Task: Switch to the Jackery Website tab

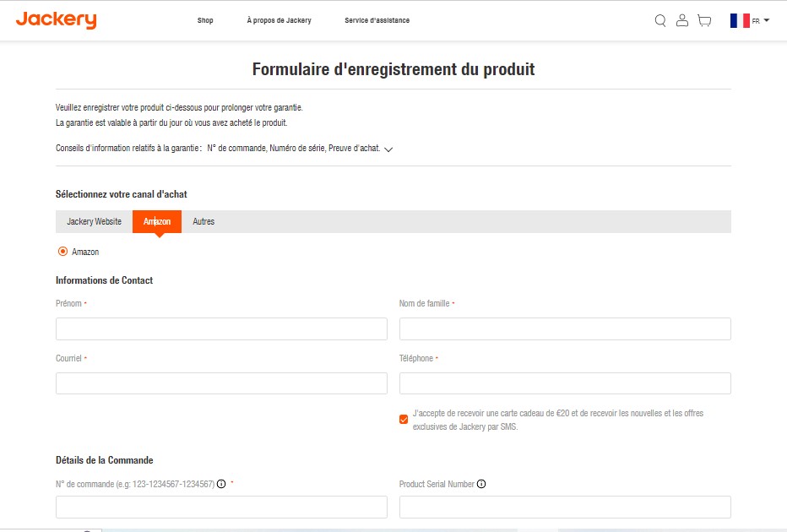Action: 94,221
